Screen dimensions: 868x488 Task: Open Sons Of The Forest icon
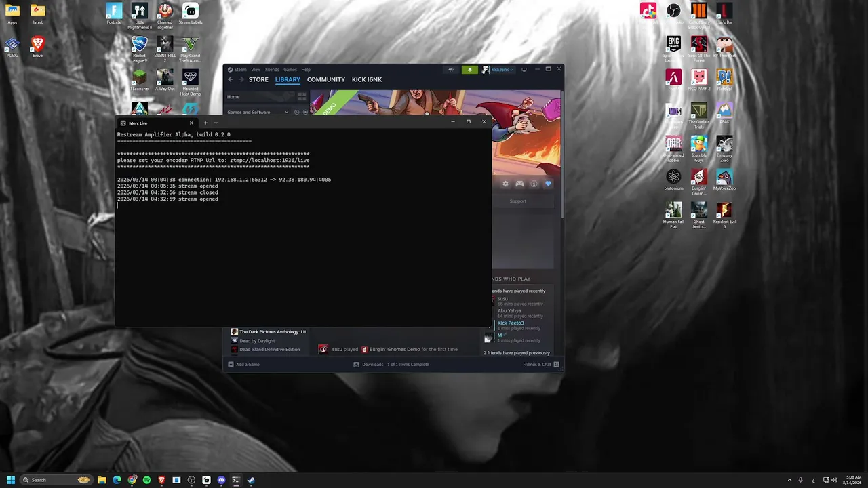click(x=698, y=49)
